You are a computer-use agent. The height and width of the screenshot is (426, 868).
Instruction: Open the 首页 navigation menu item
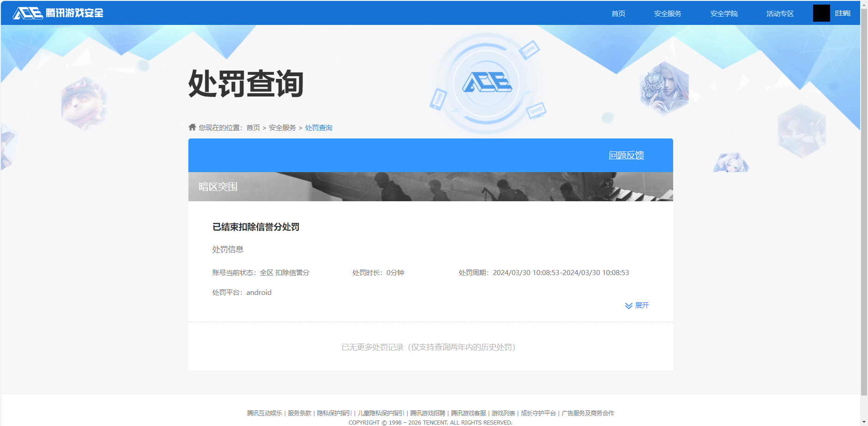tap(618, 13)
